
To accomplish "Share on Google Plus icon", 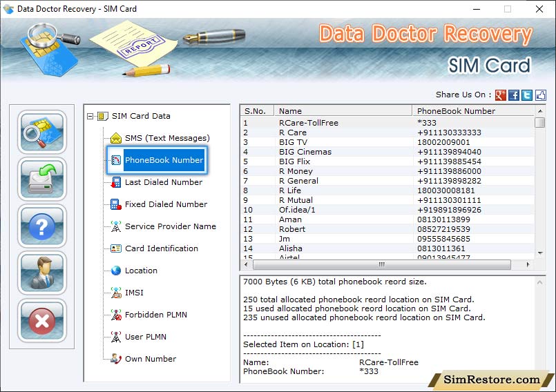I will pyautogui.click(x=500, y=95).
